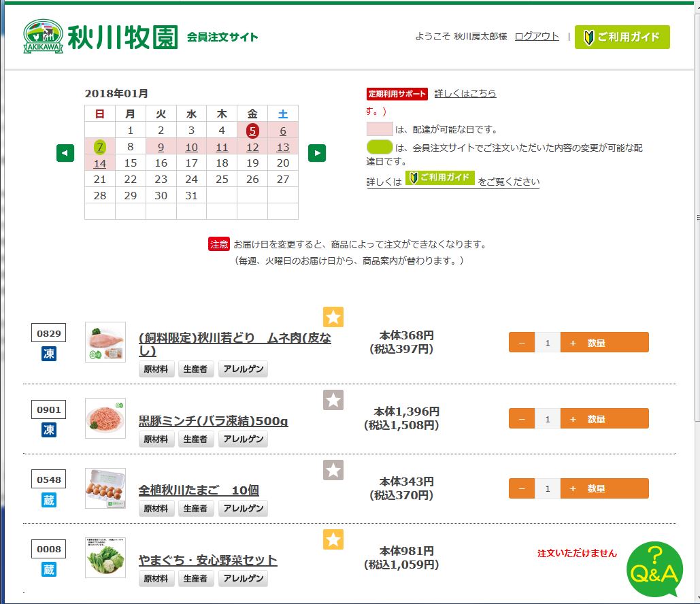This screenshot has height=604, width=700.
Task: Click product code 0901
Action: point(49,409)
